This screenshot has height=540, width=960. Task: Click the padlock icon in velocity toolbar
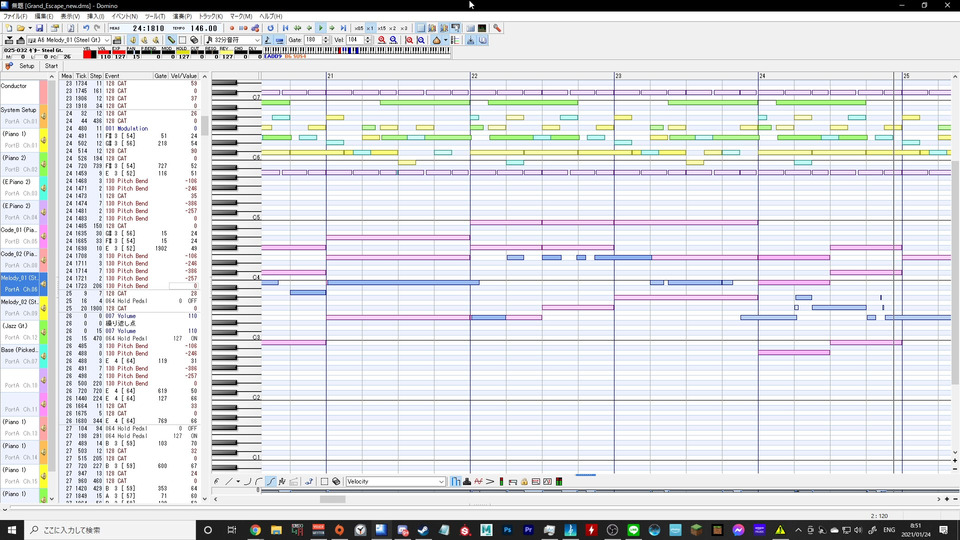[524, 482]
